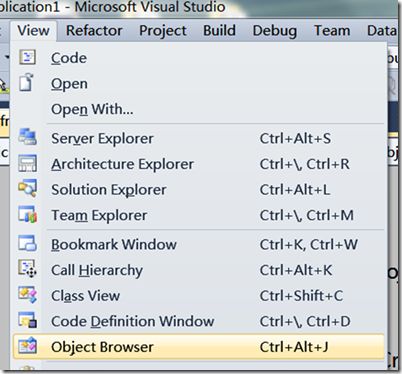Screen dimensions: 402x374
Task: Select the Open entry in View menu
Action: (199, 83)
